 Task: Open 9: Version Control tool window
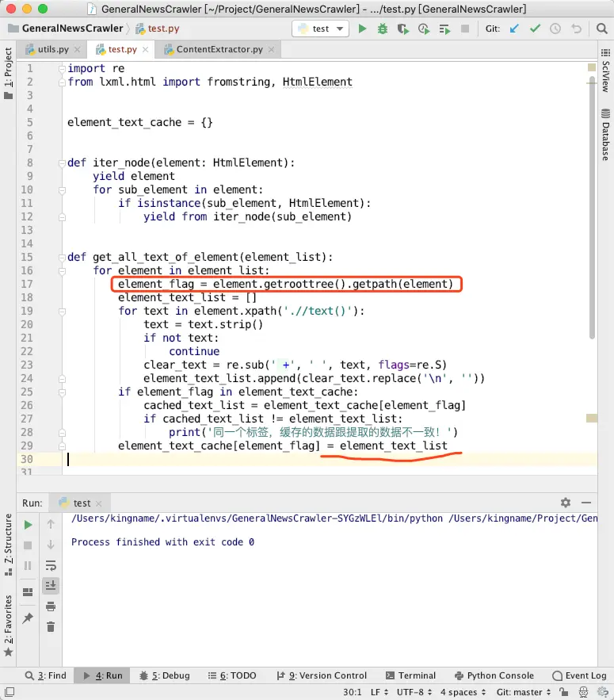[322, 675]
